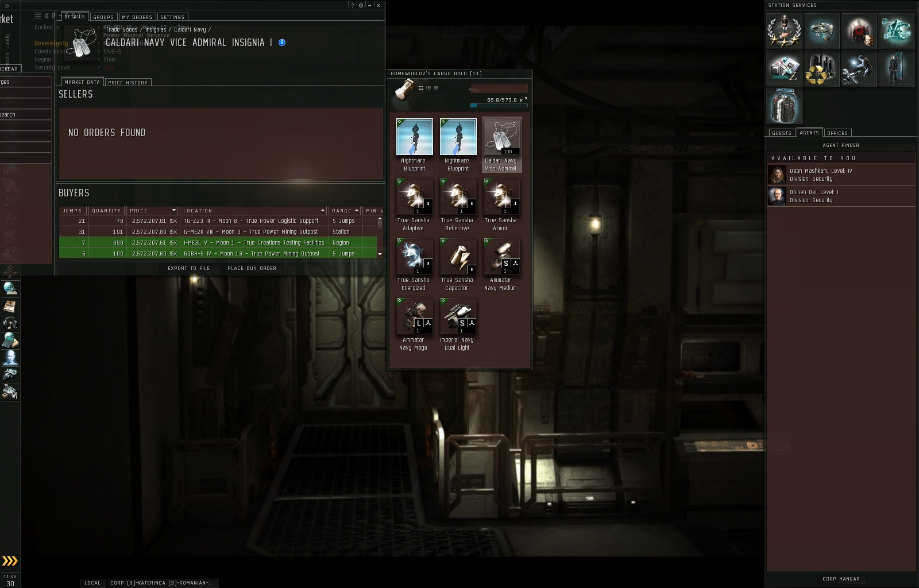This screenshot has width=919, height=588.
Task: Open the ship icon in left sidebar
Action: click(x=10, y=375)
